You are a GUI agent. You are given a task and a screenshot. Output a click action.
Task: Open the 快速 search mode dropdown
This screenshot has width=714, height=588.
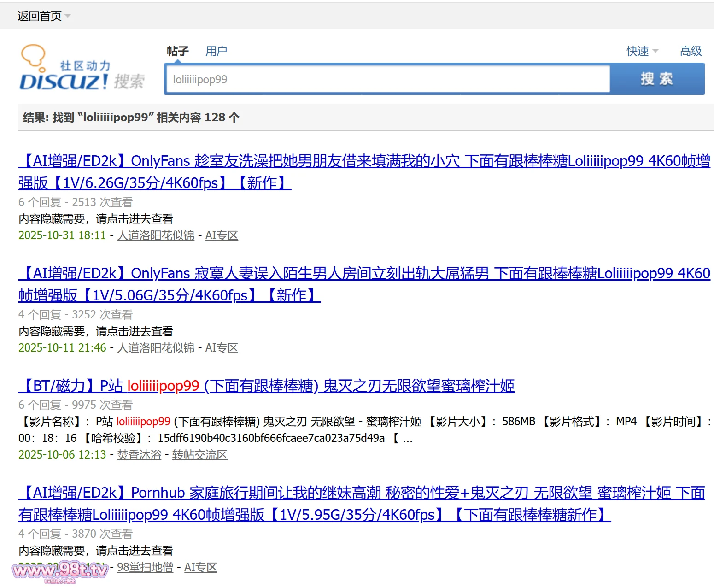tap(642, 51)
